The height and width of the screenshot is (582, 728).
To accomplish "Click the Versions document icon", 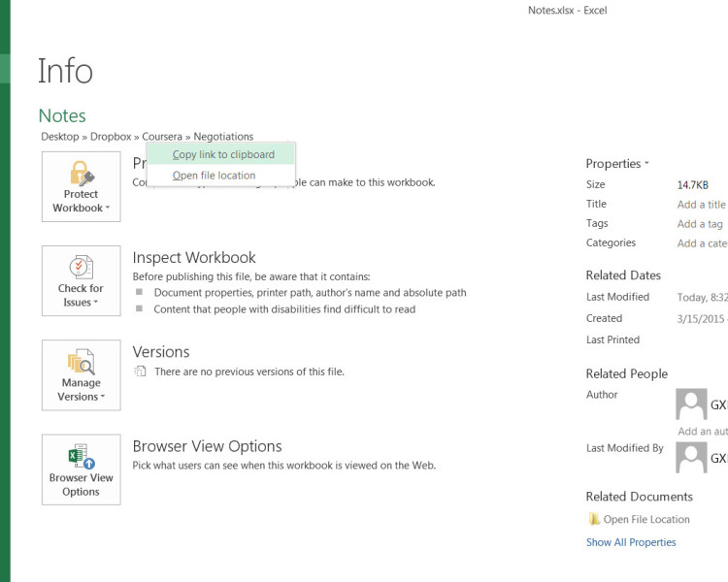I will pos(140,372).
